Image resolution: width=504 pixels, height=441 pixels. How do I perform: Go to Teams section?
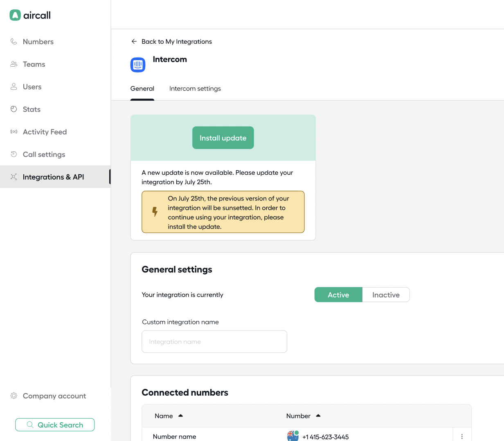point(55,64)
